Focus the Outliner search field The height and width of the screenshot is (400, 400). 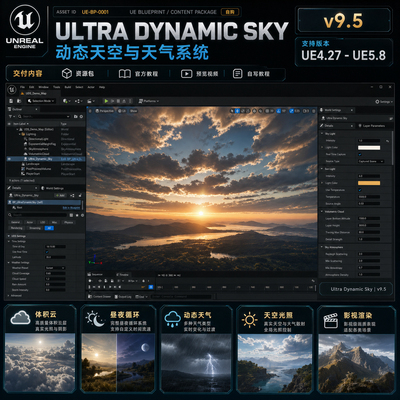point(45,116)
